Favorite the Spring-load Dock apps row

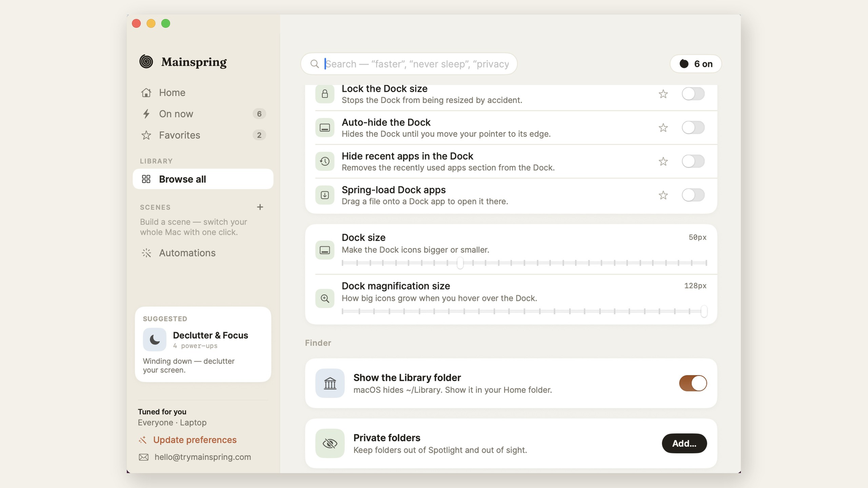pos(663,195)
